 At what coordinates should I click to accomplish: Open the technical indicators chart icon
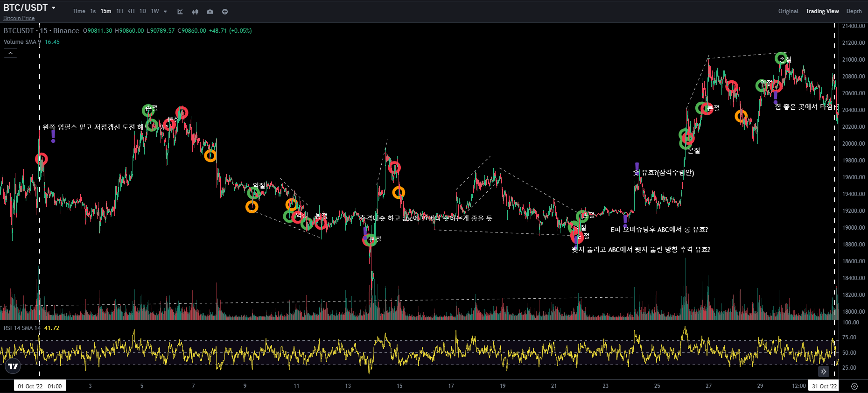click(180, 12)
